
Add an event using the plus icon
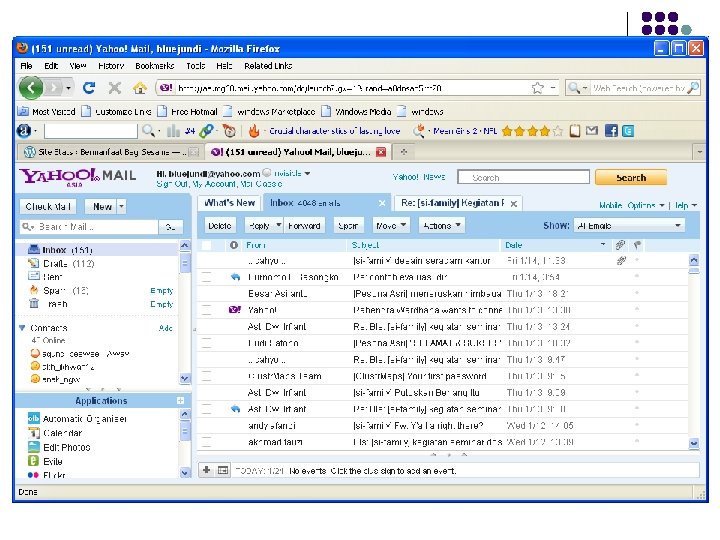point(206,470)
